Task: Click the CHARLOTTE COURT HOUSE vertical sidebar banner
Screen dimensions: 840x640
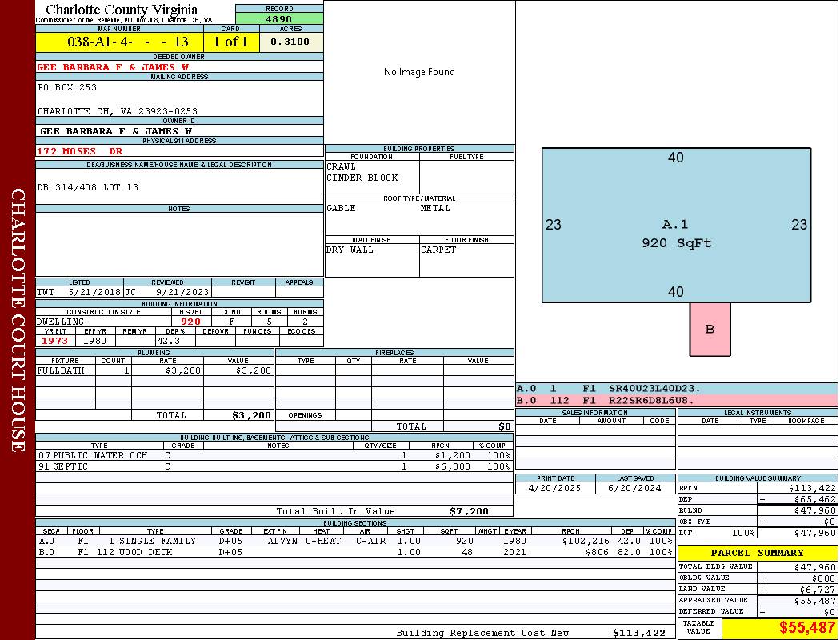Action: (x=18, y=320)
